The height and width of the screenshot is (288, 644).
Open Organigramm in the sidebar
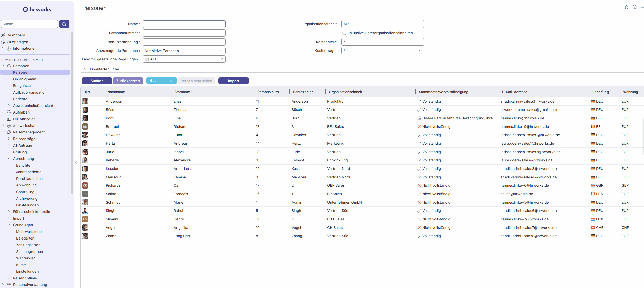24,79
